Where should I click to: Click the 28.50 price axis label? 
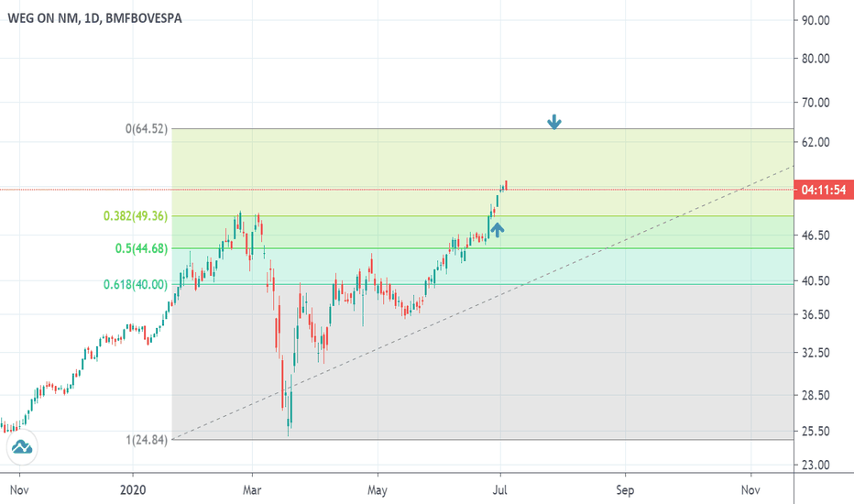coord(816,395)
